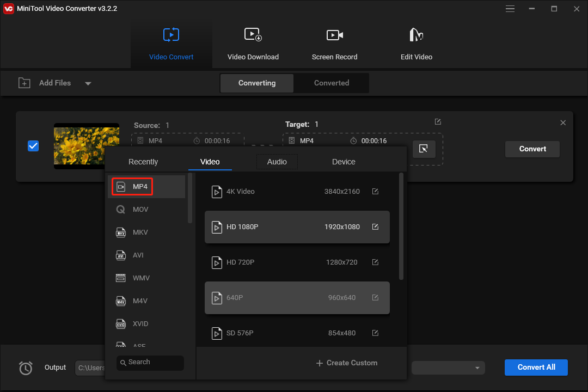588x392 pixels.
Task: Open the dropdown beside Convert All
Action: click(448, 367)
